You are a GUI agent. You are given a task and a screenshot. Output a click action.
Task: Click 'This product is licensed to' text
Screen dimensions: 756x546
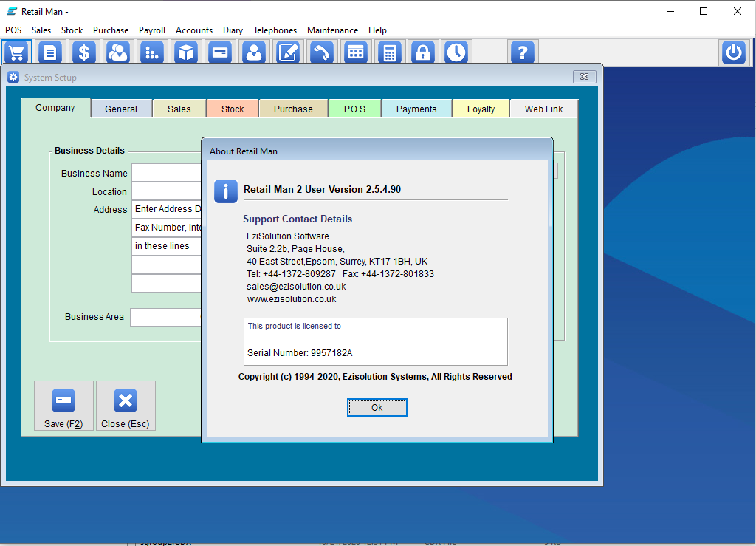294,326
